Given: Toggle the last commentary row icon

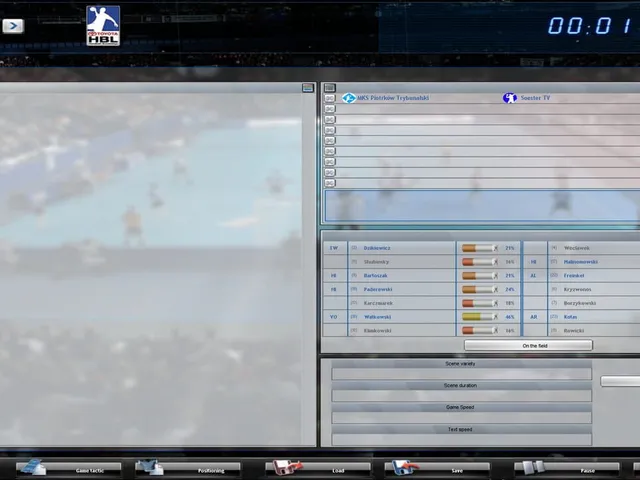Looking at the screenshot, I should [330, 183].
